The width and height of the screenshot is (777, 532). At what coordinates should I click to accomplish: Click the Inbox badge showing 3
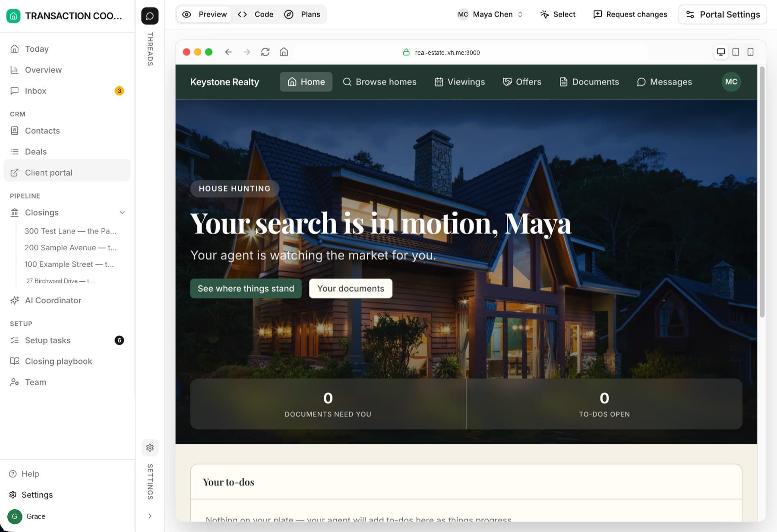pos(119,91)
